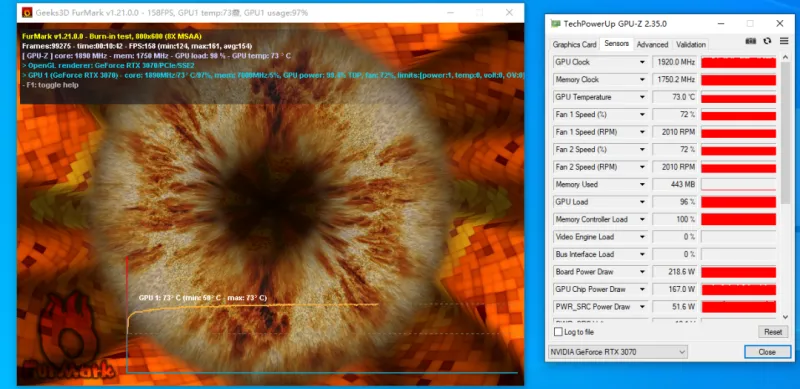Click the 96 % GPU Load value

[x=674, y=202]
